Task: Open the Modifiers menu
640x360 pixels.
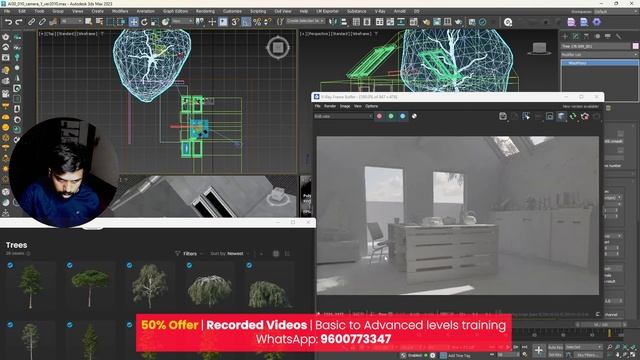Action: coord(120,11)
